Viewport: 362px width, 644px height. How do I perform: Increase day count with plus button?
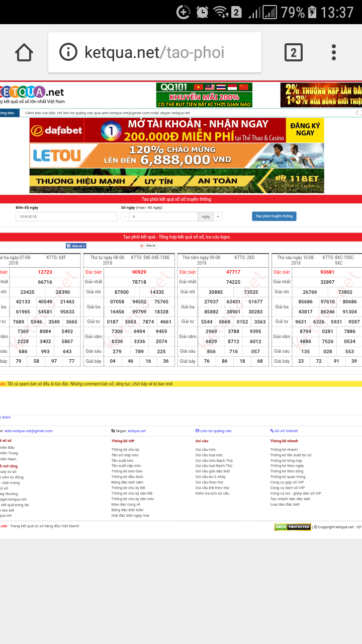218,216
